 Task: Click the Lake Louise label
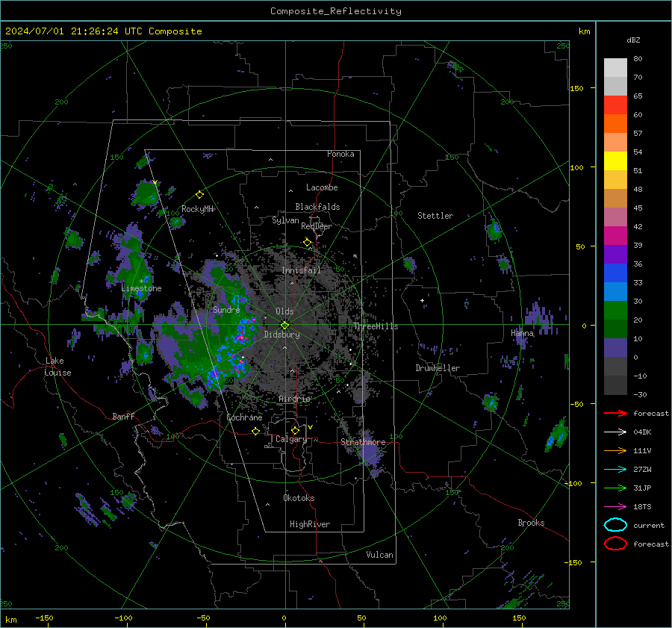(57, 367)
